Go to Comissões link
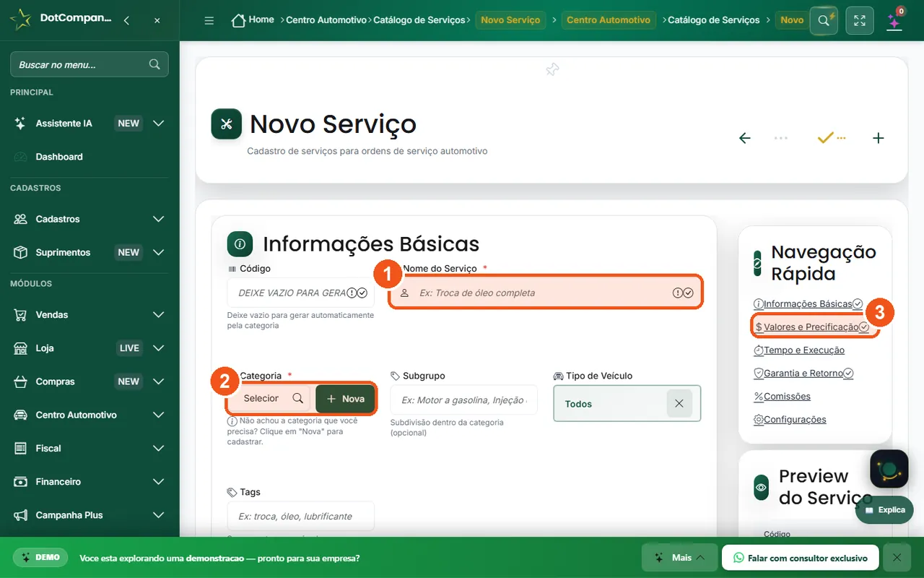Screen dimensions: 924x578 pyautogui.click(x=782, y=397)
